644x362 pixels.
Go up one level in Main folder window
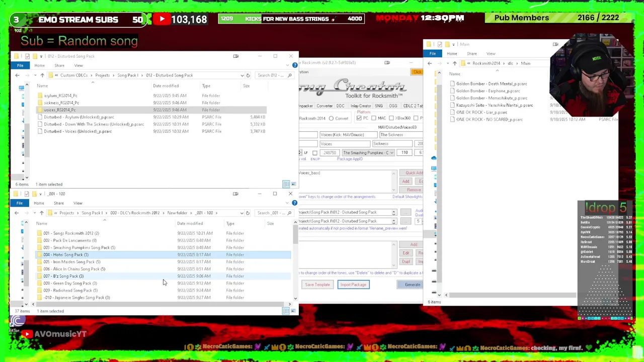coord(455,63)
